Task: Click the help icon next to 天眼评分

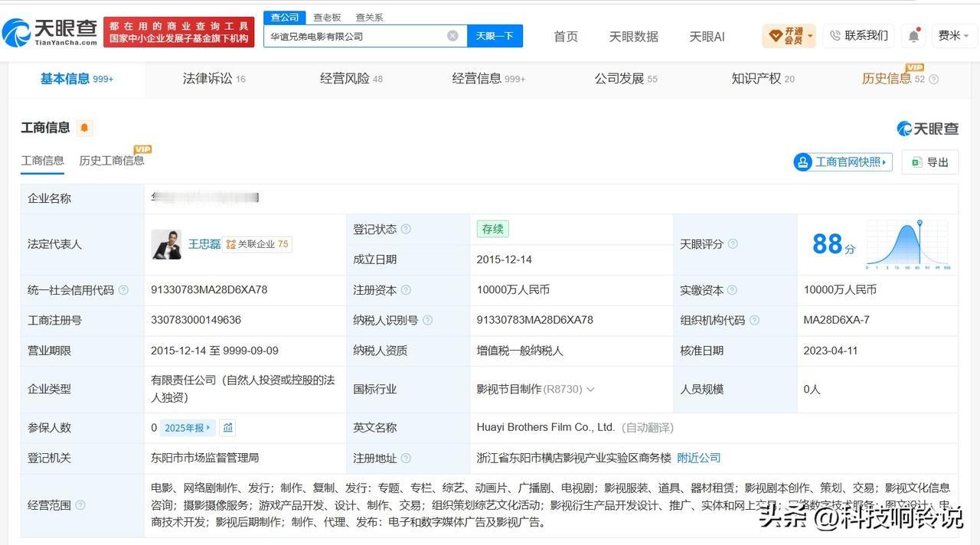Action: point(733,244)
